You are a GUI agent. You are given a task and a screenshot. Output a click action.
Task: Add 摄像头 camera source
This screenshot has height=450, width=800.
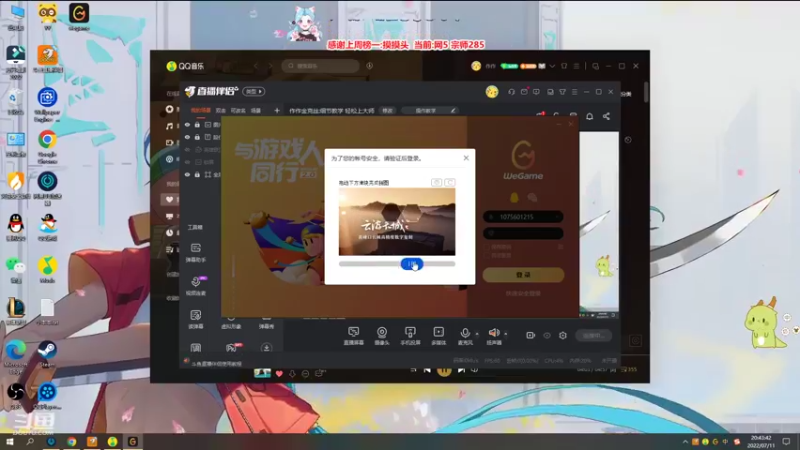coord(382,336)
